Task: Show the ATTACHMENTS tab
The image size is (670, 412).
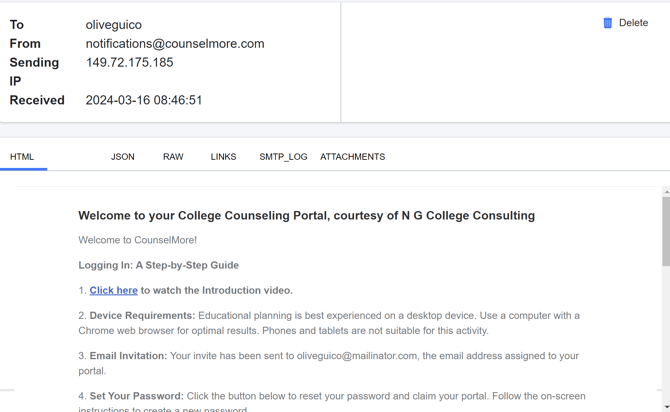Action: [x=352, y=157]
